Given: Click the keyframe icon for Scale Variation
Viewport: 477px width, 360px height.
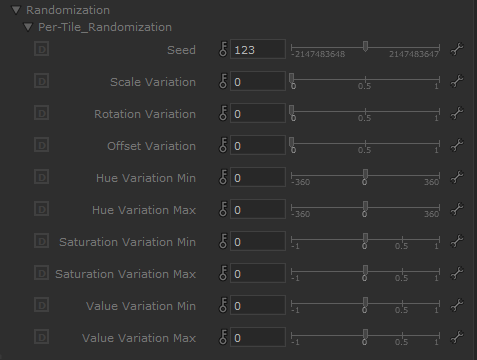Looking at the screenshot, I should [x=223, y=81].
